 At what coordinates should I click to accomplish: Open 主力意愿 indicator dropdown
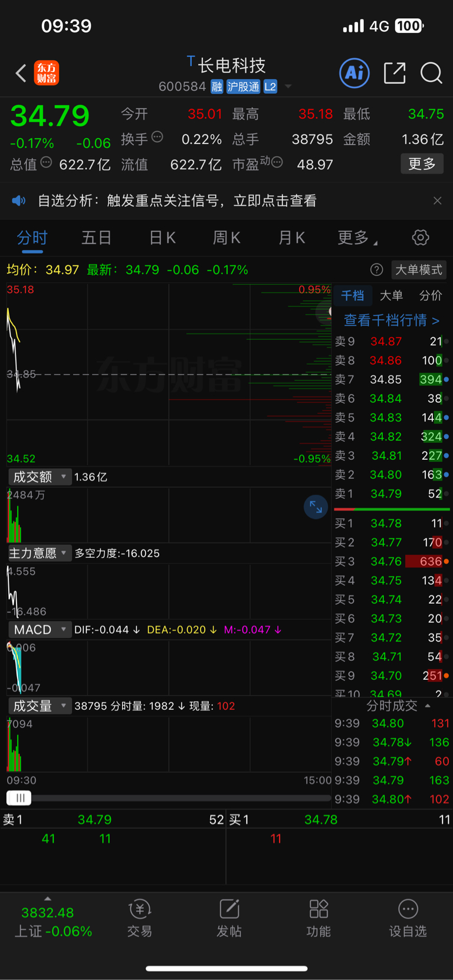tap(40, 553)
